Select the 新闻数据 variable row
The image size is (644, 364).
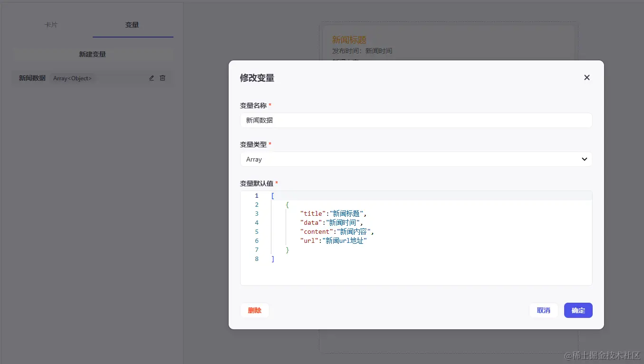[93, 78]
